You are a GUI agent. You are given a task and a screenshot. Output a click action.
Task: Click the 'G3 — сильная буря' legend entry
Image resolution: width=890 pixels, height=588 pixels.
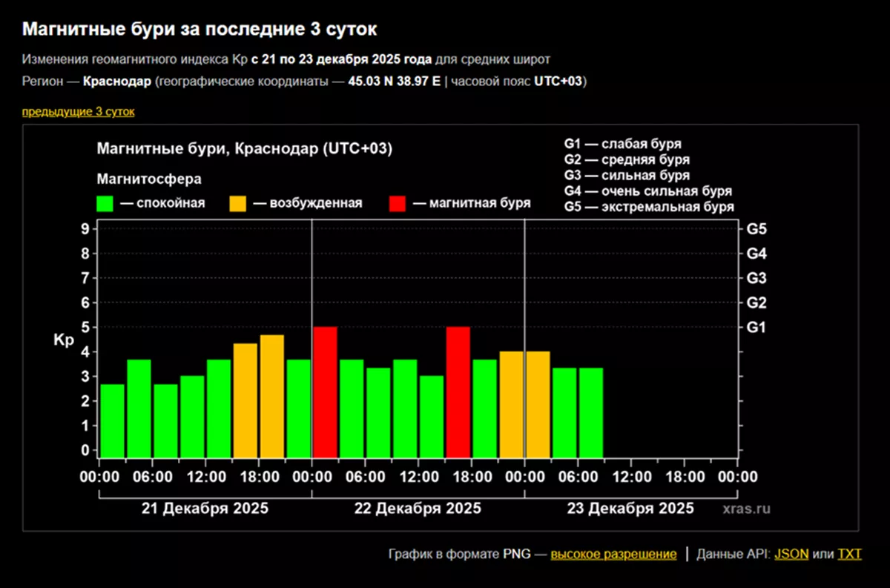(627, 176)
